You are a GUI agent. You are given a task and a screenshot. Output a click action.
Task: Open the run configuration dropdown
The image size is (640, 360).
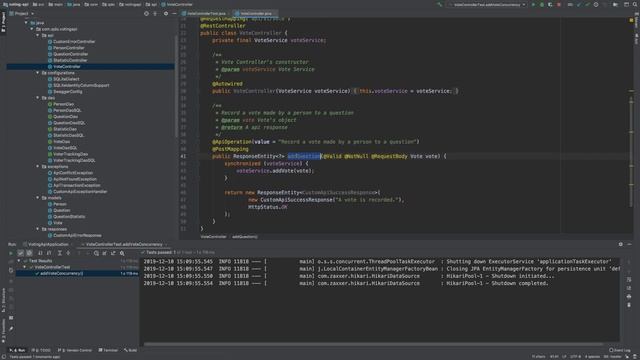tap(487, 4)
